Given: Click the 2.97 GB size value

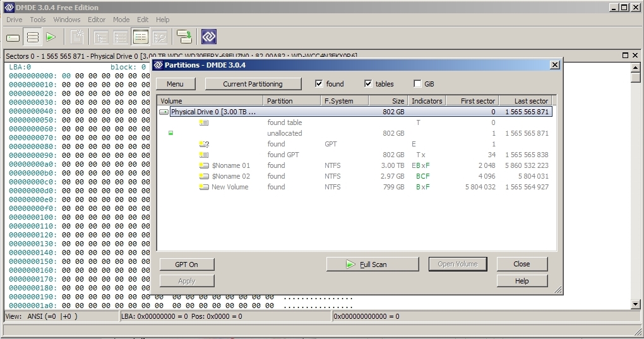Looking at the screenshot, I should pos(393,176).
